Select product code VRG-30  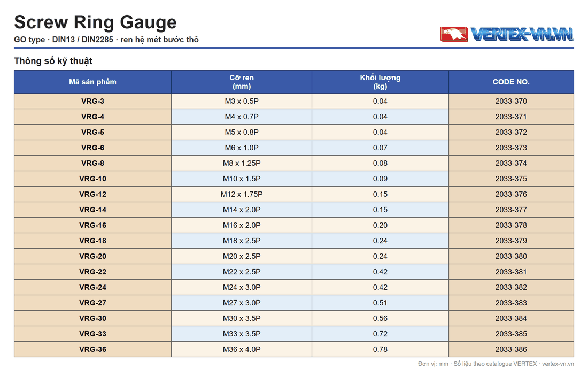92,318
